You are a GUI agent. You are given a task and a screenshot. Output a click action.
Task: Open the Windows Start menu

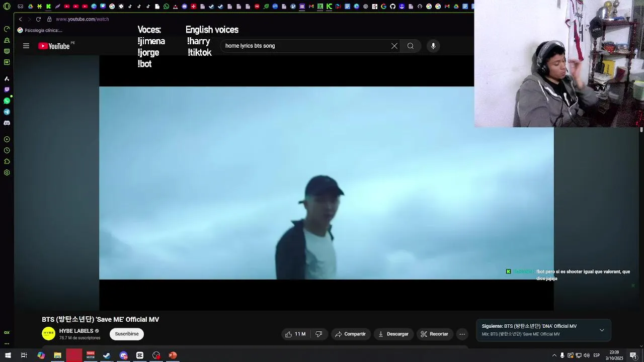click(8, 355)
